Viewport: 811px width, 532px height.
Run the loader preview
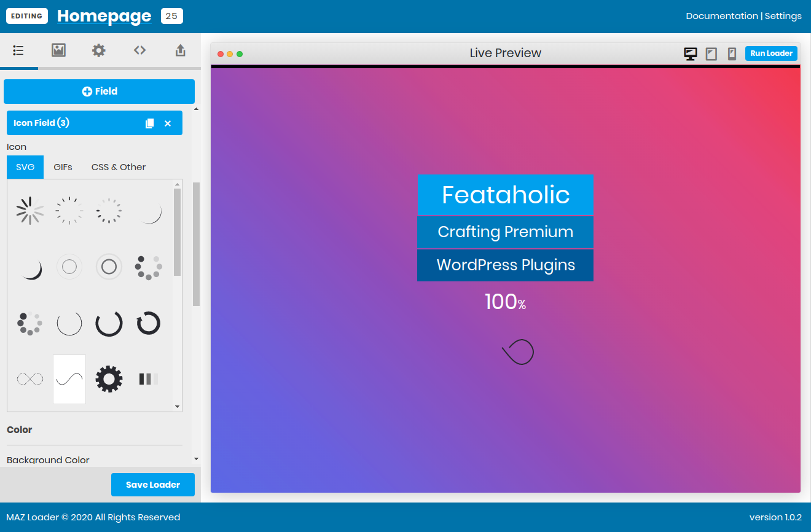coord(771,53)
